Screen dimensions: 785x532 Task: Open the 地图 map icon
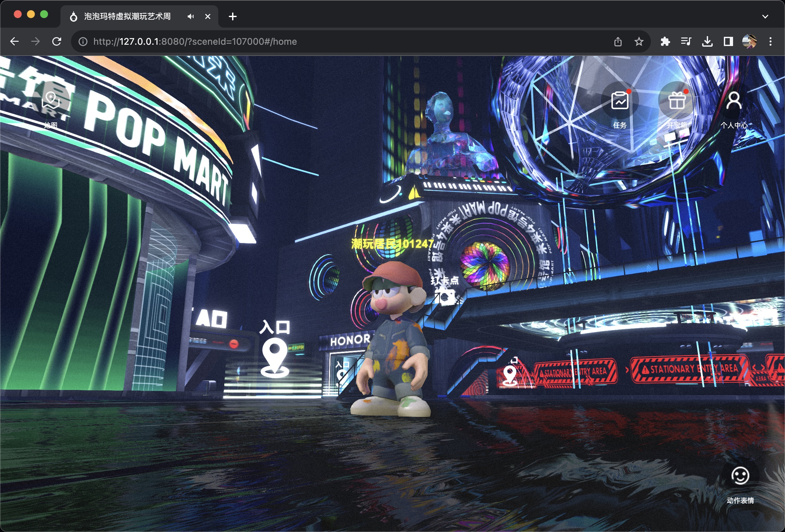(51, 100)
